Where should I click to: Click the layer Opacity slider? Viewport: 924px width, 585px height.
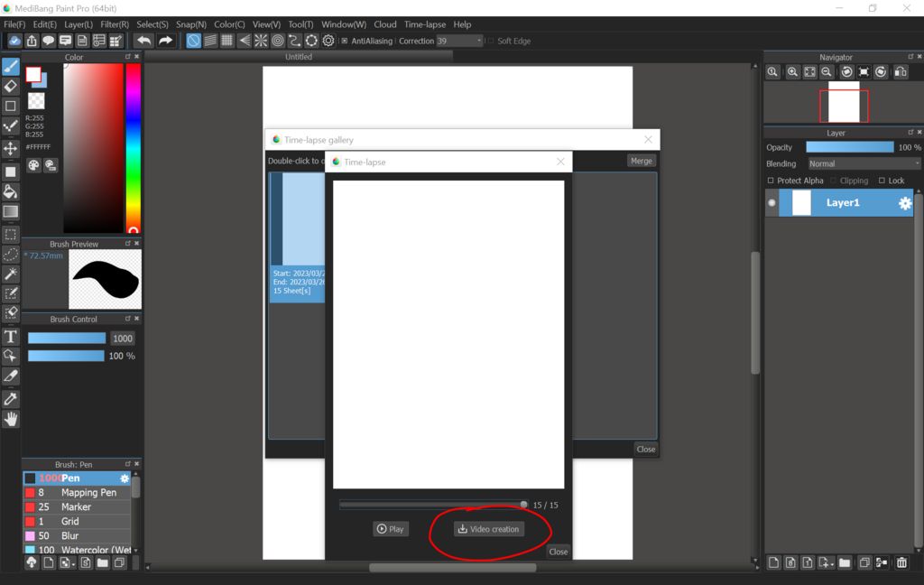[x=849, y=147]
